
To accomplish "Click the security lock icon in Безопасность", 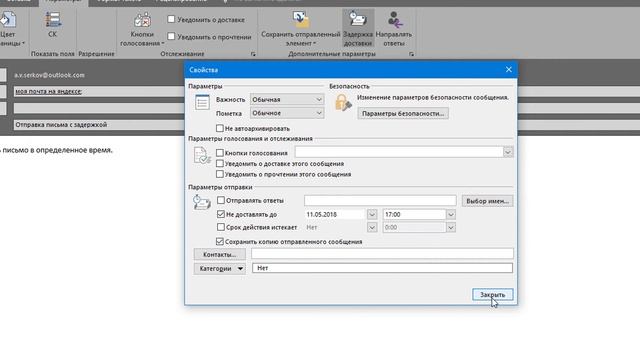I will point(343,103).
